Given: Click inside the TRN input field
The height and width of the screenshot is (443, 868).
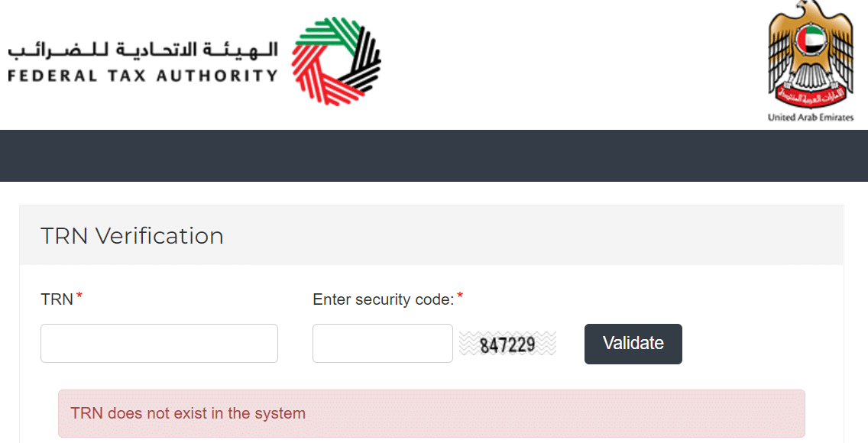Looking at the screenshot, I should (159, 343).
